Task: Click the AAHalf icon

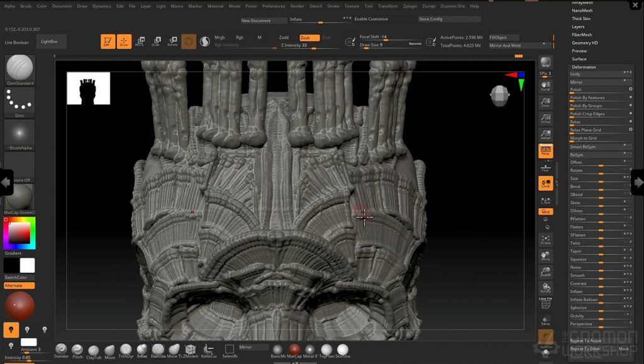Action: pos(545,135)
